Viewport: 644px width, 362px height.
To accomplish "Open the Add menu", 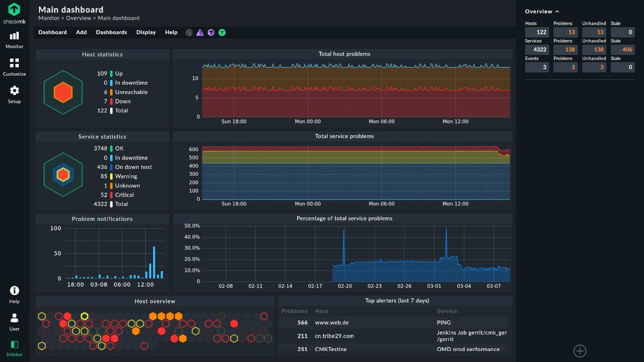I will [x=81, y=32].
